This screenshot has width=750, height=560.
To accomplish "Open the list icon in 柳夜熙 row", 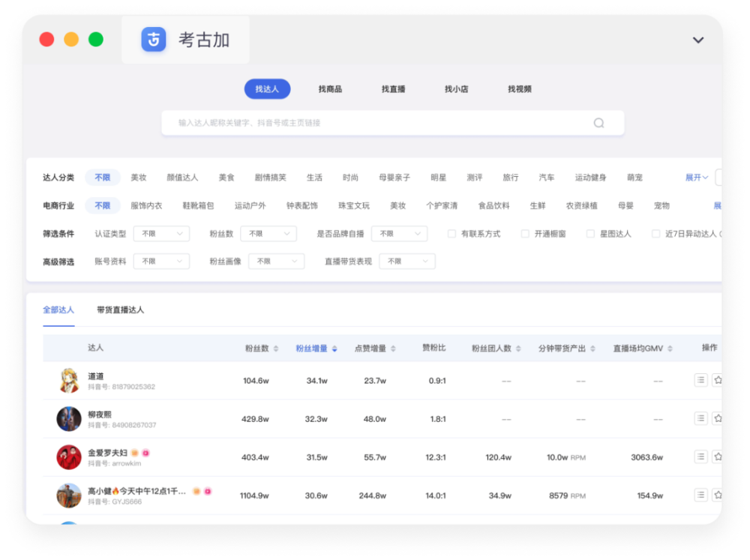I will pyautogui.click(x=700, y=418).
